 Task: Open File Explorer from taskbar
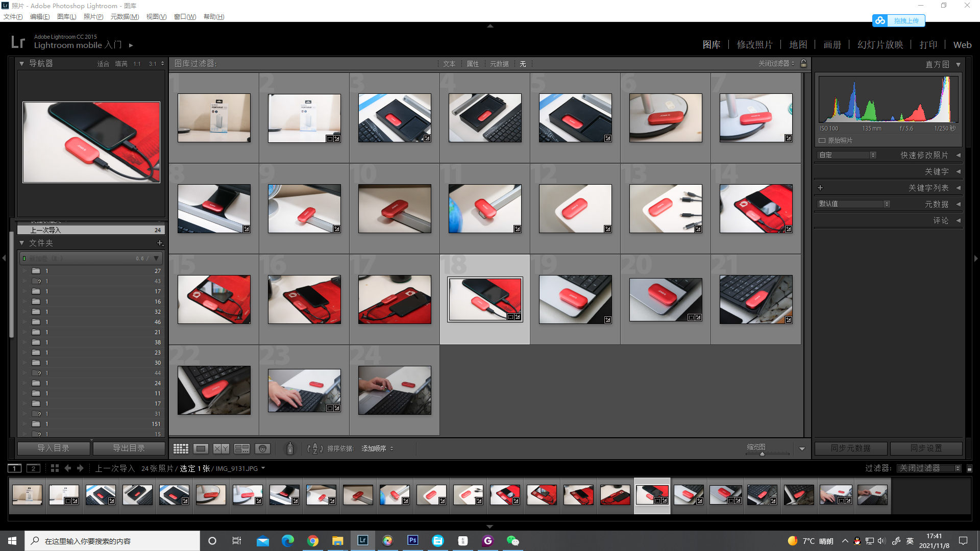pyautogui.click(x=338, y=540)
